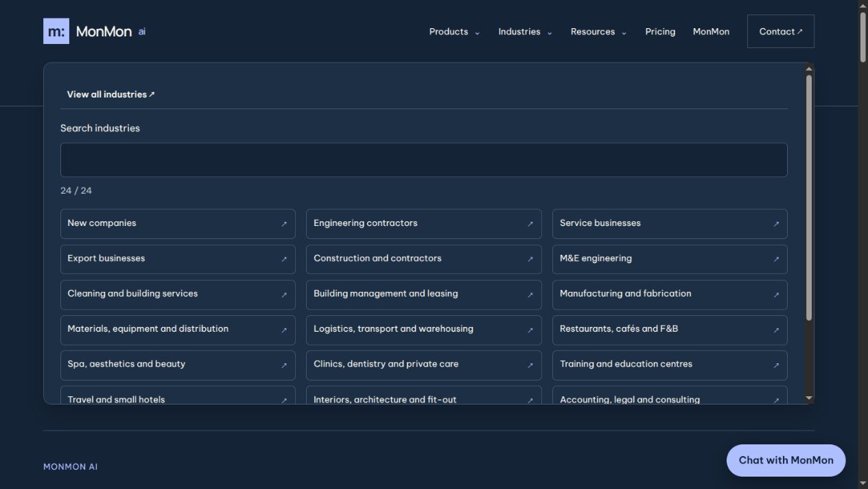Open the Products dropdown menu
This screenshot has height=489, width=868.
[454, 32]
